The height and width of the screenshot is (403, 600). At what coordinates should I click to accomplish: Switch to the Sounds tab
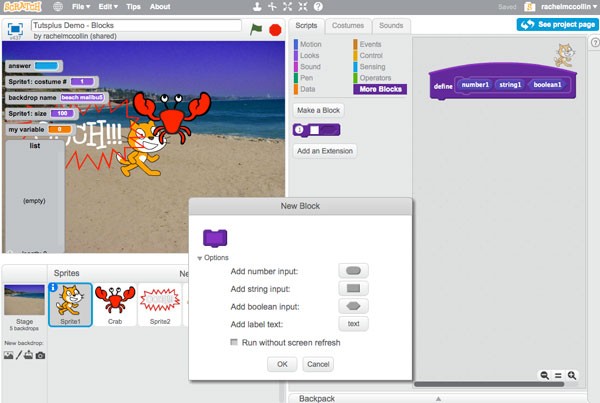[x=391, y=26]
